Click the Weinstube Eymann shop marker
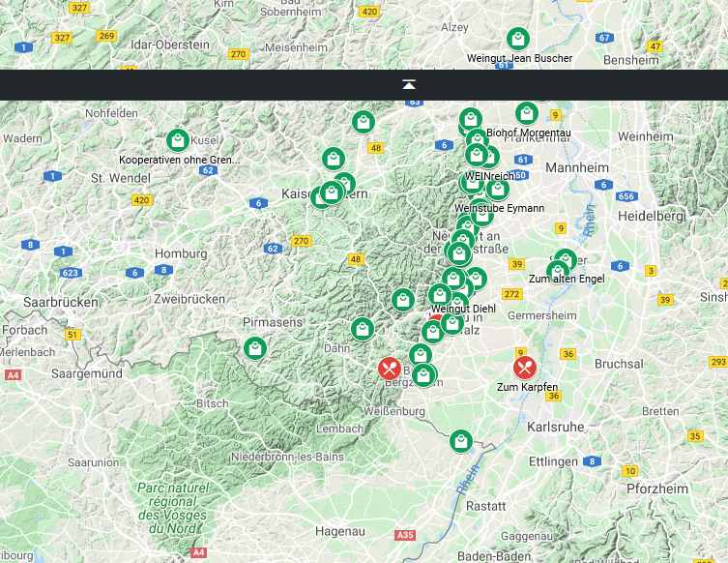Screen dimensions: 728x563 pos(497,189)
